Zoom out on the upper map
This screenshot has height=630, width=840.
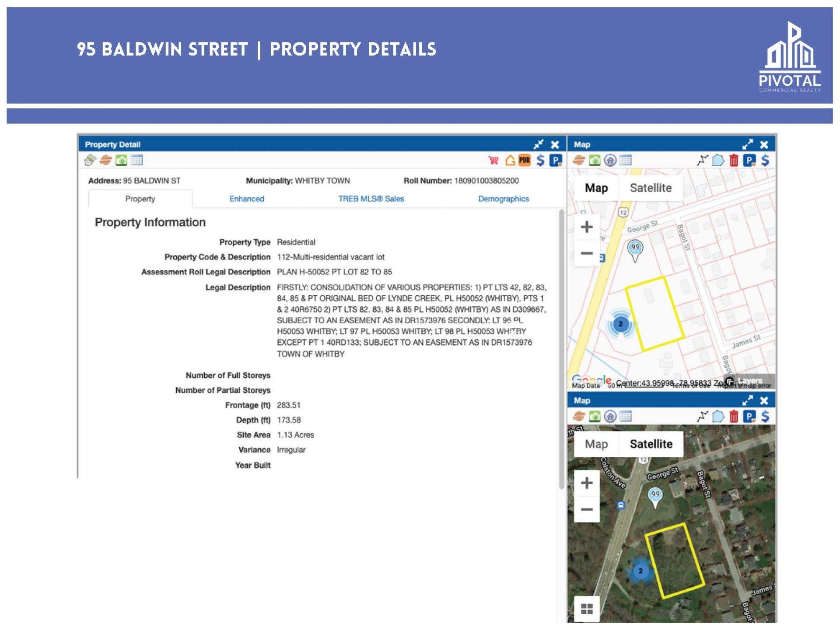[587, 253]
